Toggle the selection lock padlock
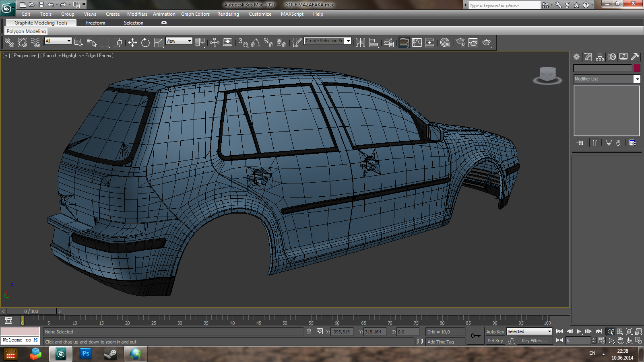Image resolution: width=644 pixels, height=362 pixels. click(x=309, y=331)
